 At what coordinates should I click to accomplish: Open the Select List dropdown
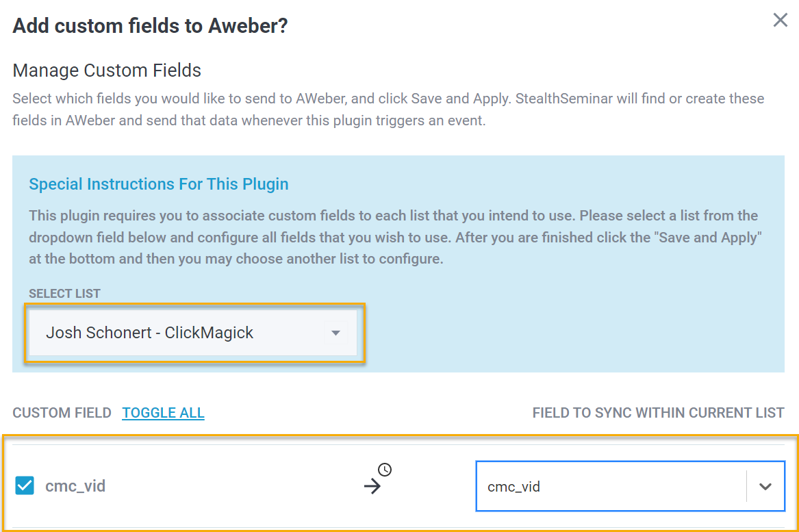(193, 333)
